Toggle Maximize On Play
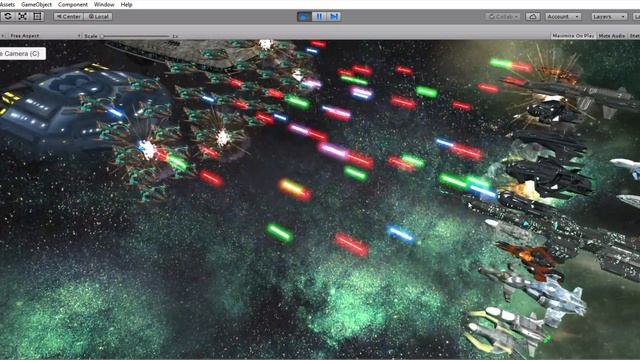640x360 pixels. point(573,36)
